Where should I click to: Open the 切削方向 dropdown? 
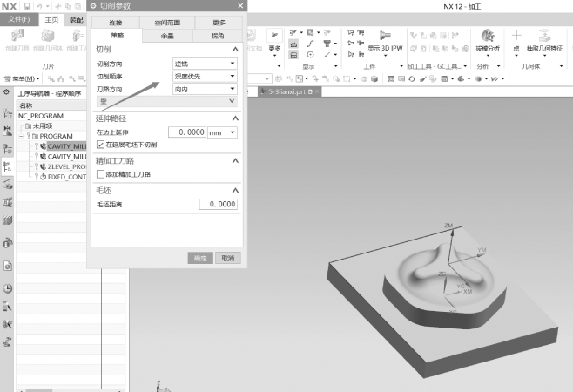205,64
